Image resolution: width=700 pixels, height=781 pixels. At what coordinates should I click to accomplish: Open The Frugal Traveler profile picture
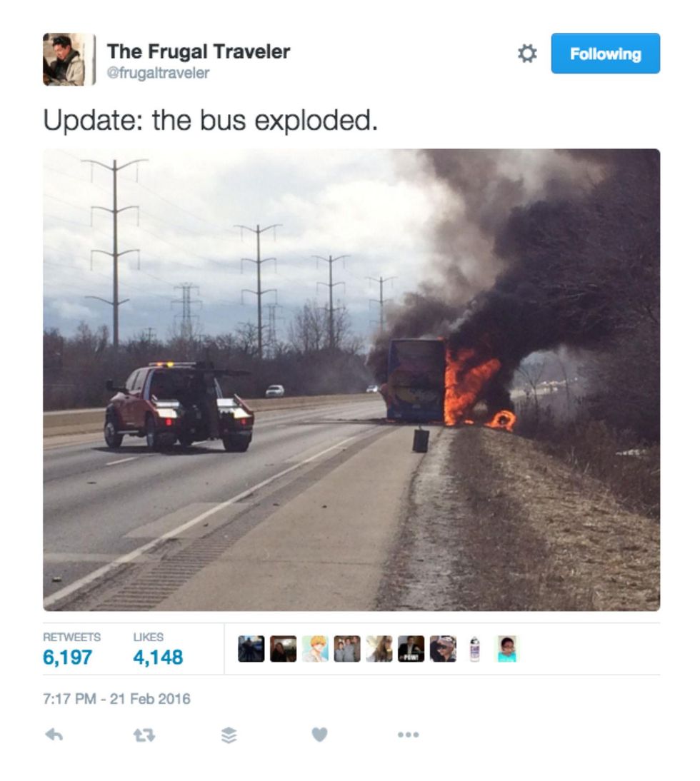click(x=69, y=59)
